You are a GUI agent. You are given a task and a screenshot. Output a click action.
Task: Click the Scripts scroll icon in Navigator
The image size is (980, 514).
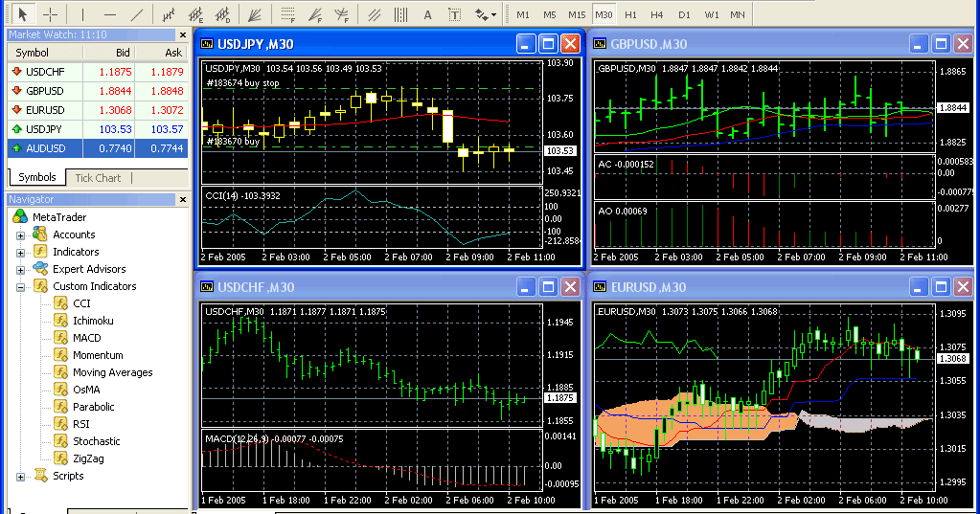[x=40, y=476]
